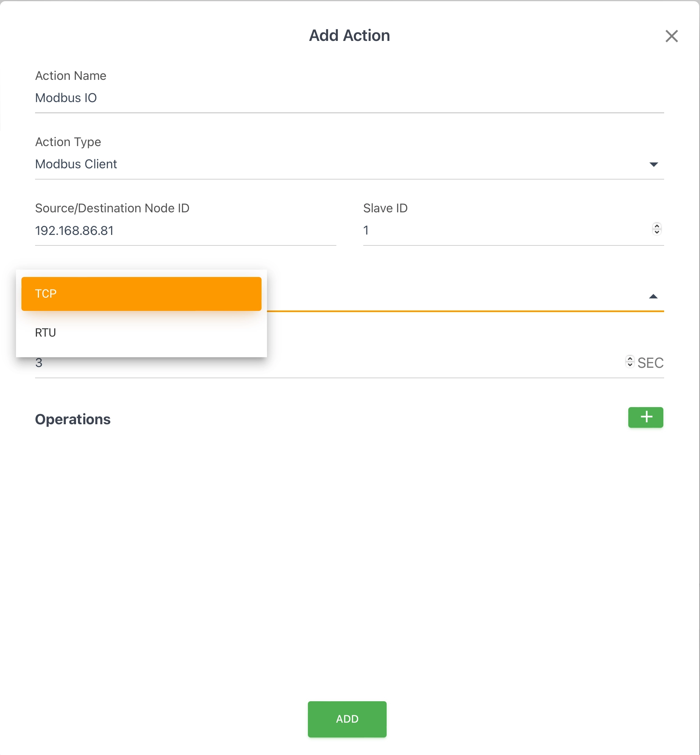Click the green ADD button
The height and width of the screenshot is (755, 700).
click(x=347, y=719)
